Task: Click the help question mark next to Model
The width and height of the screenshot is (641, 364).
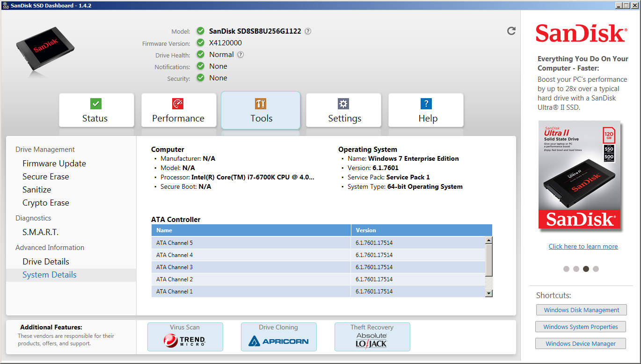Action: (x=308, y=31)
